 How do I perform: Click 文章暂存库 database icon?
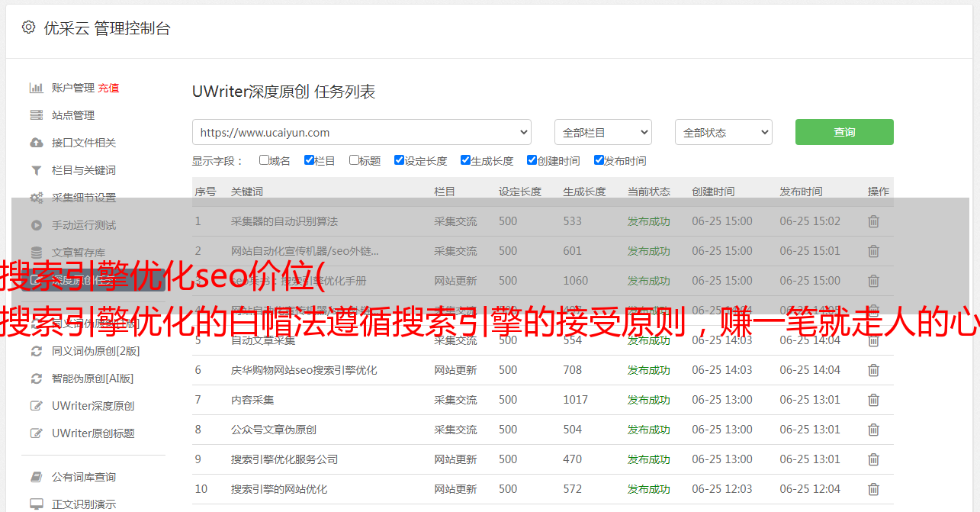pyautogui.click(x=36, y=253)
